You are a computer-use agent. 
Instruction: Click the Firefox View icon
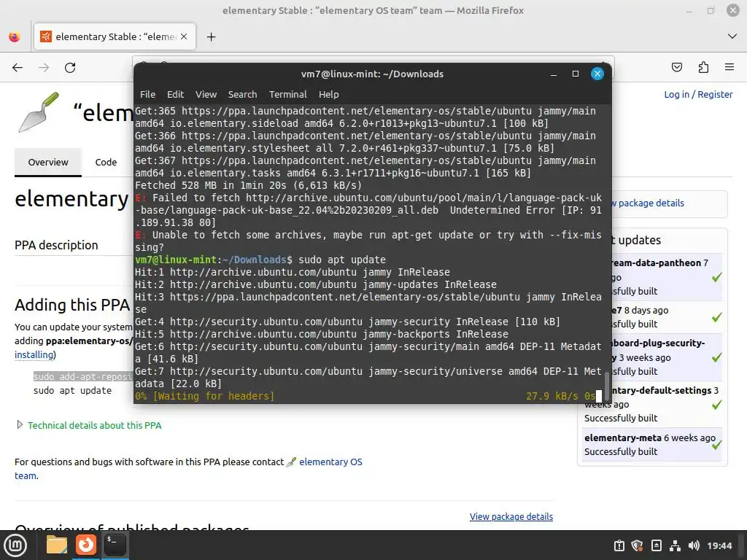[15, 36]
